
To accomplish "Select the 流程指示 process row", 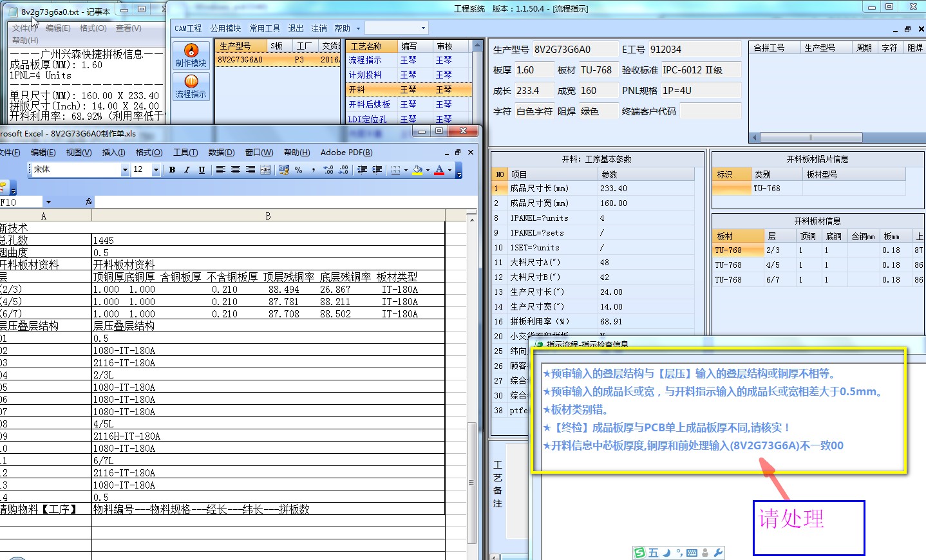I will click(409, 60).
